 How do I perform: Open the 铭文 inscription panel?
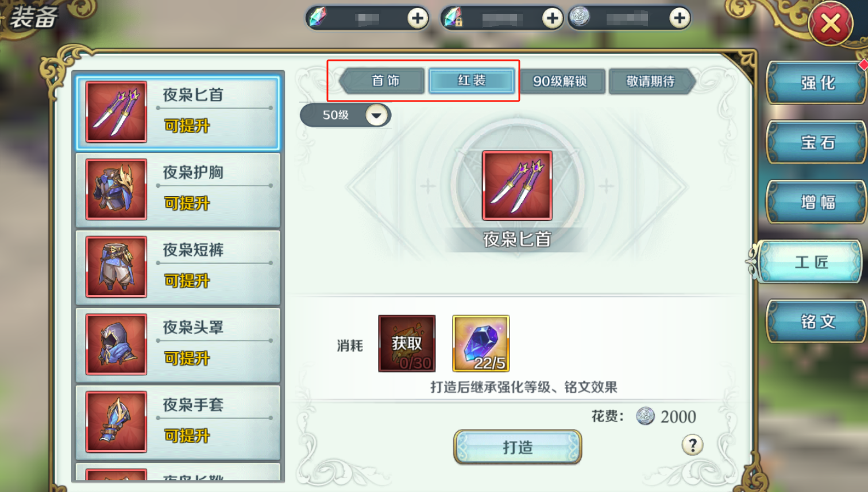click(x=817, y=321)
